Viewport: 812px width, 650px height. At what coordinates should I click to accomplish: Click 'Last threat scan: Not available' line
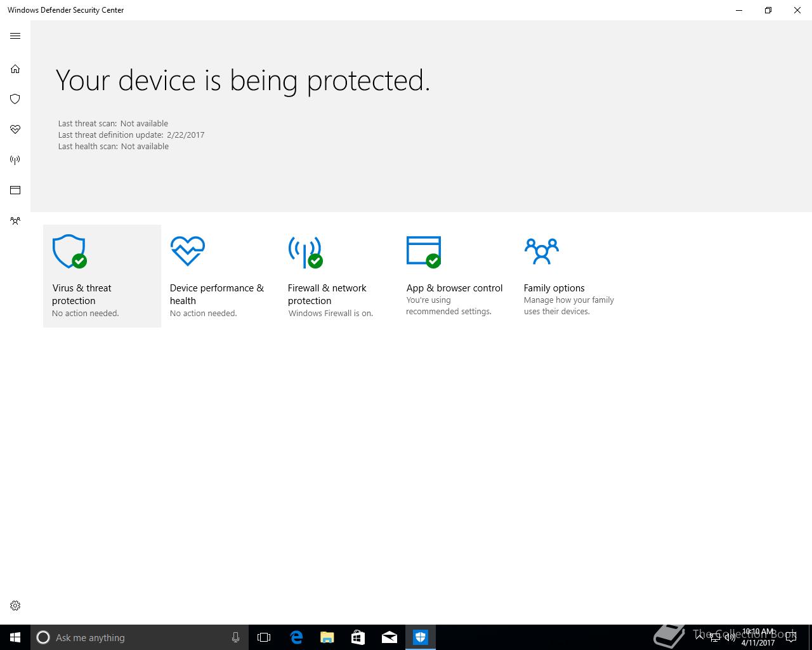(113, 124)
